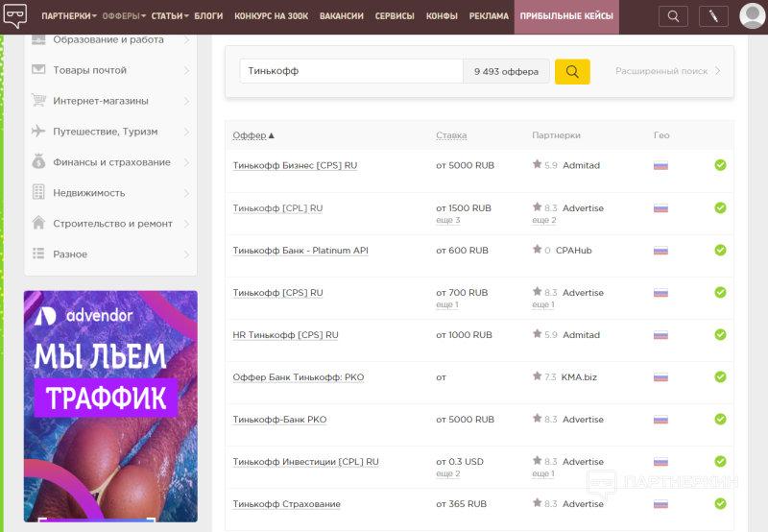Click the Russia flag in HR Тинькофф row
The height and width of the screenshot is (532, 768).
coord(660,335)
